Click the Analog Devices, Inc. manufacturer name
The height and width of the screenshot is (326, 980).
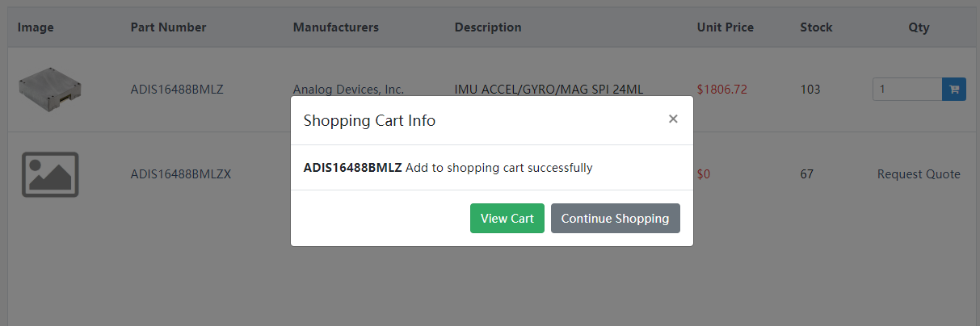pyautogui.click(x=348, y=90)
